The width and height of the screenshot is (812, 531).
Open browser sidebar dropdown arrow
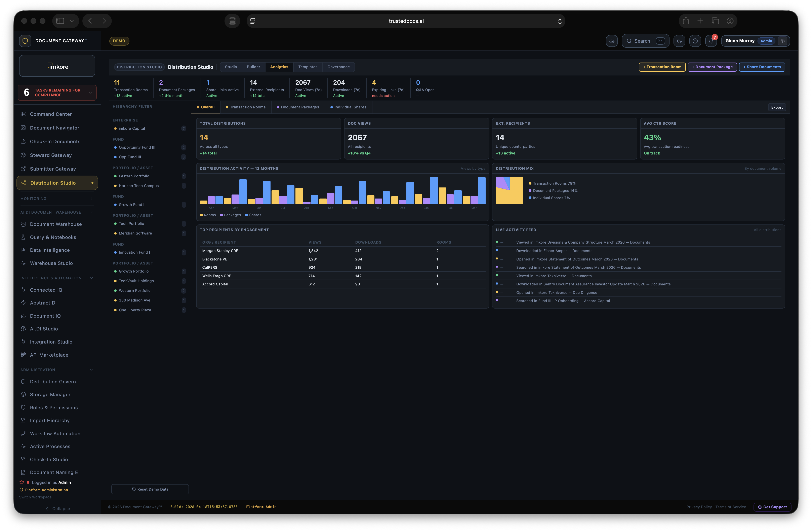[x=72, y=21]
